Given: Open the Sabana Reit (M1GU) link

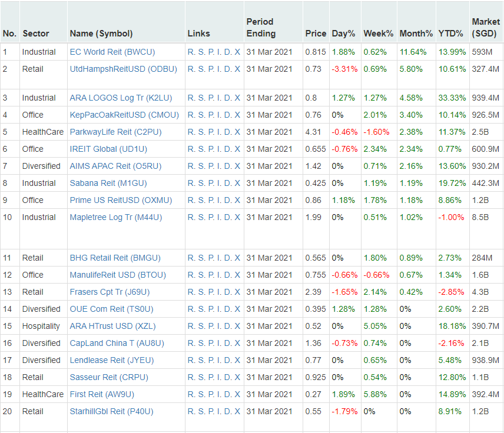Looking at the screenshot, I should coord(108,183).
